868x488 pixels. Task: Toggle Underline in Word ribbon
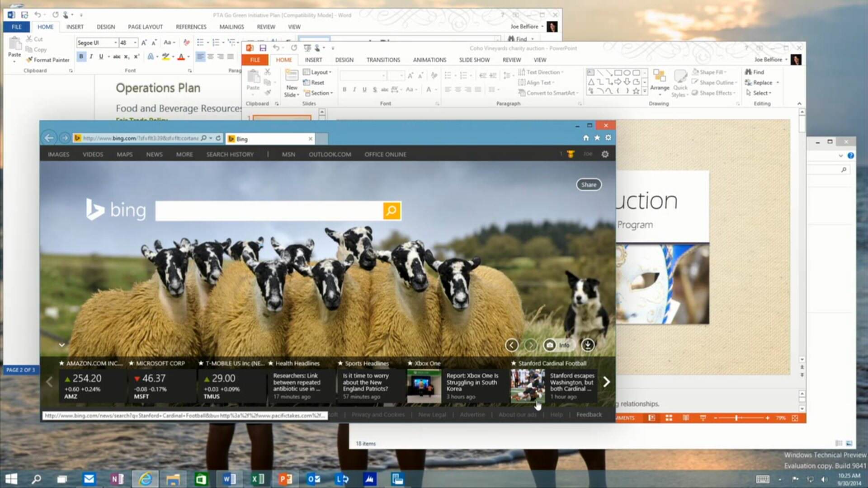[101, 56]
